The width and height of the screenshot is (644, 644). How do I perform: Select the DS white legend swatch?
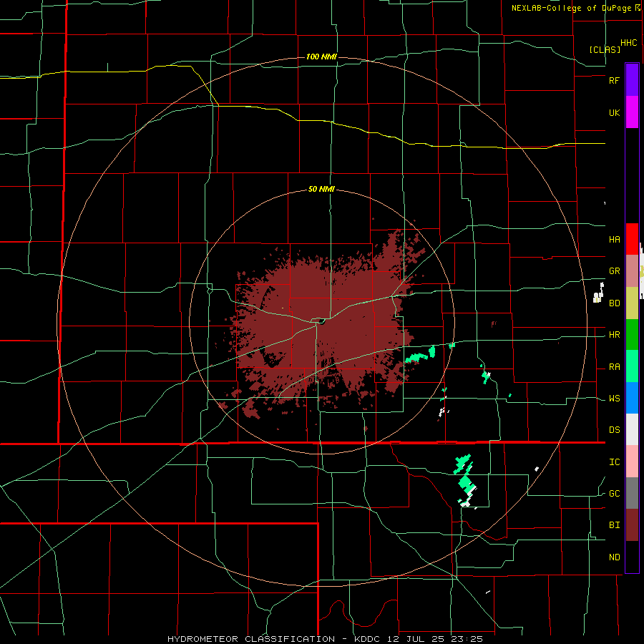(632, 429)
